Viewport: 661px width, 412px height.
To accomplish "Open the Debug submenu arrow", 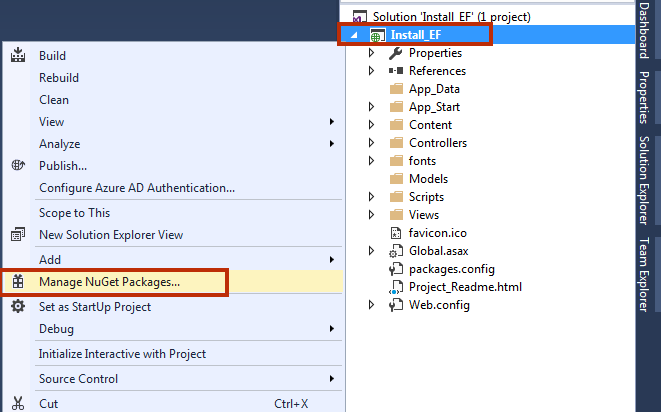I will 332,329.
